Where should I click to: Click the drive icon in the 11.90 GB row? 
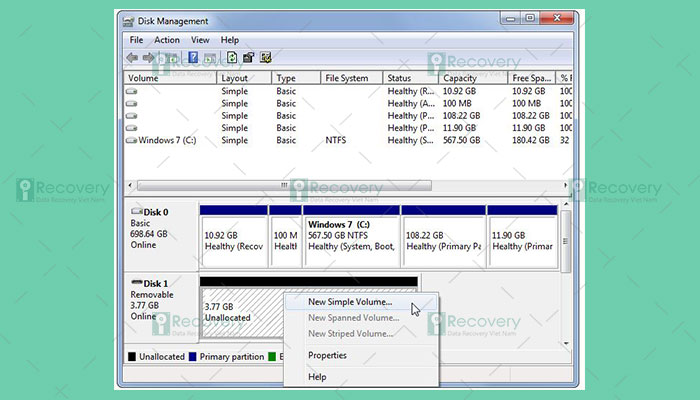pyautogui.click(x=131, y=128)
